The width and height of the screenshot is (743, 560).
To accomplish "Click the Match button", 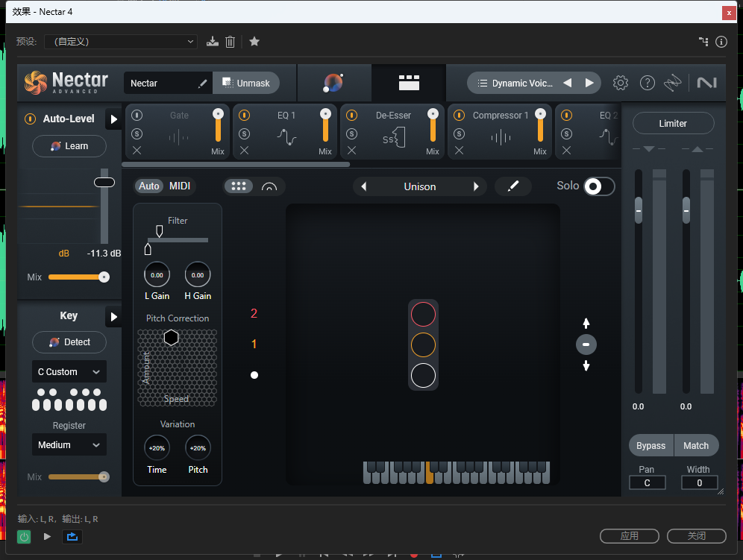I will (696, 445).
